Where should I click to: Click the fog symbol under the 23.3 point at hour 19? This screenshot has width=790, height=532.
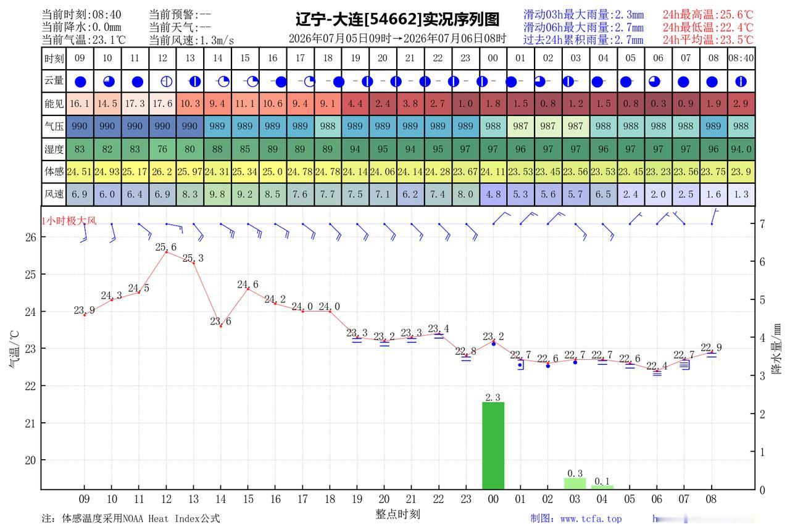[357, 339]
